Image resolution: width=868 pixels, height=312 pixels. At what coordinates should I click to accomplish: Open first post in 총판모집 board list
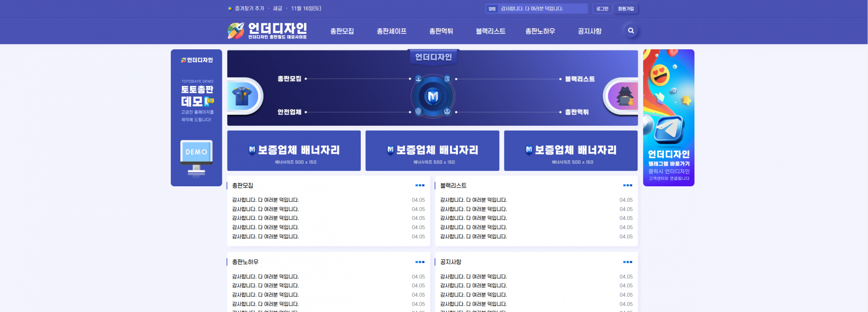point(265,200)
